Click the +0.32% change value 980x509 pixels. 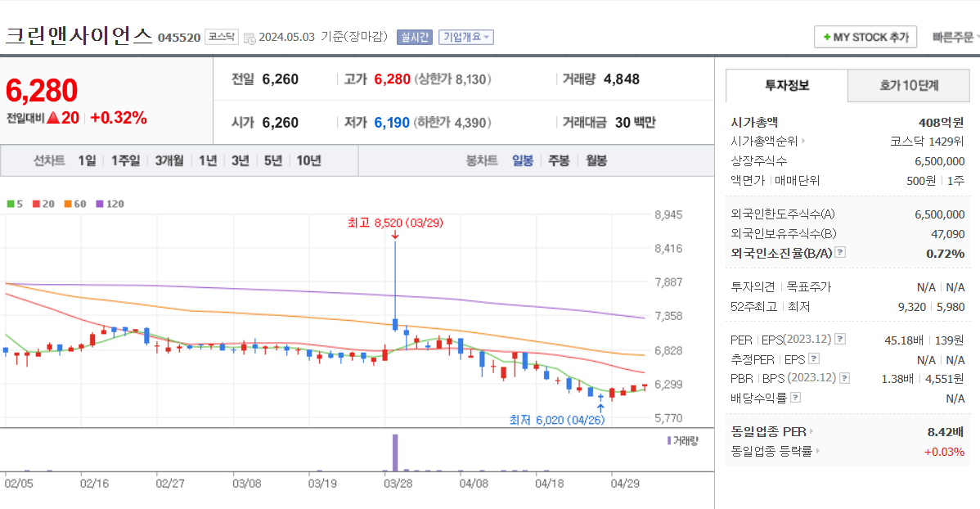coord(118,118)
